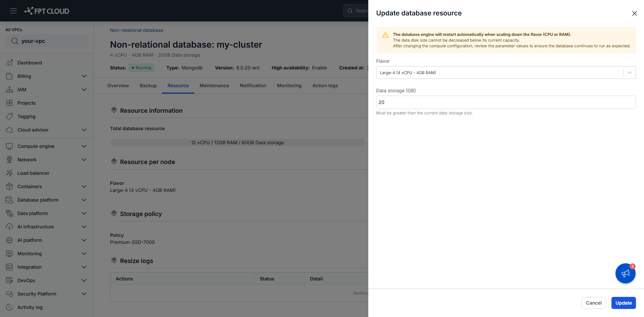Expand the Cloud advisor chevron

84,130
